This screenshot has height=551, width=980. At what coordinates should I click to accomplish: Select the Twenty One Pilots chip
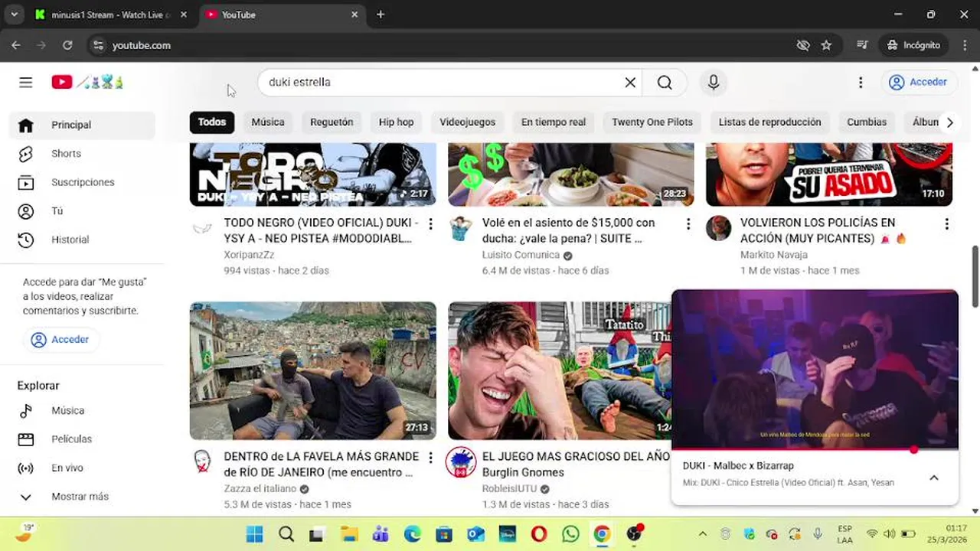(652, 122)
